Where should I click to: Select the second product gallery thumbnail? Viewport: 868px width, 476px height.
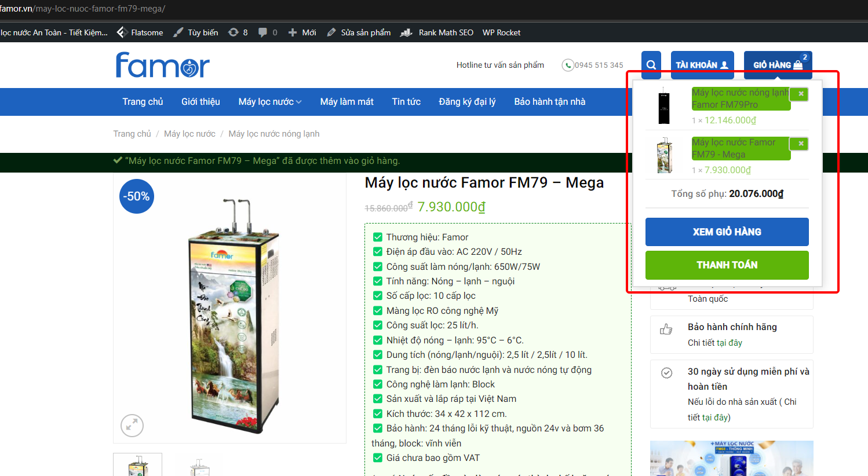click(x=199, y=464)
